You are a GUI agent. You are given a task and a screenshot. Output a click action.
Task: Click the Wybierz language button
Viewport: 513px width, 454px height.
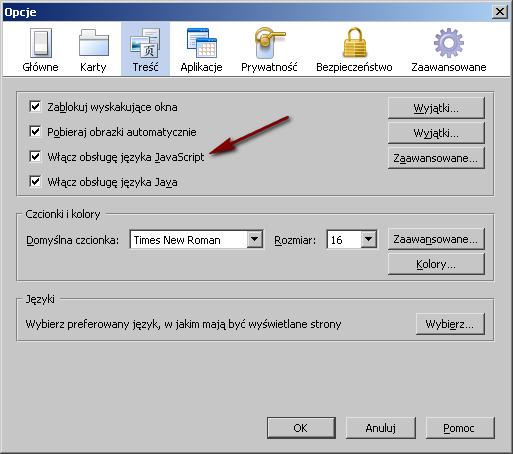450,324
